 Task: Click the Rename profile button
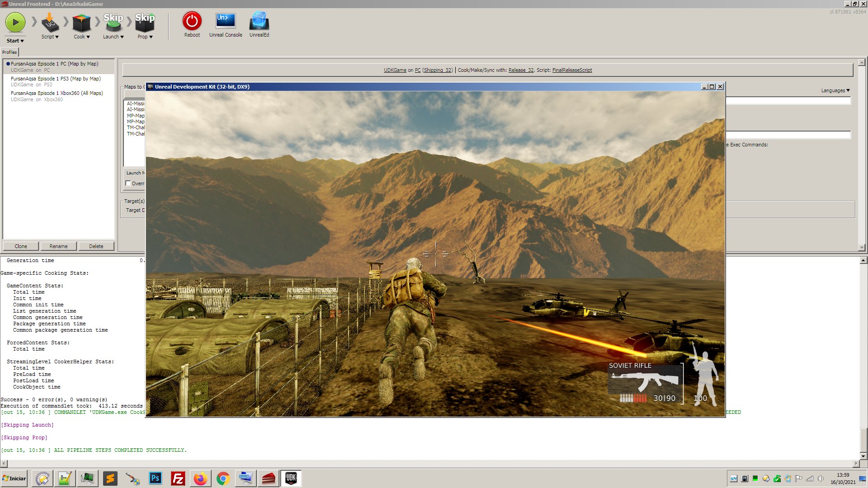[58, 246]
